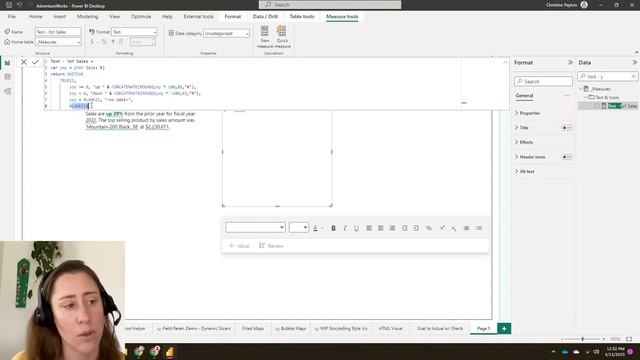Open the HTML Visual page tab

pyautogui.click(x=391, y=329)
